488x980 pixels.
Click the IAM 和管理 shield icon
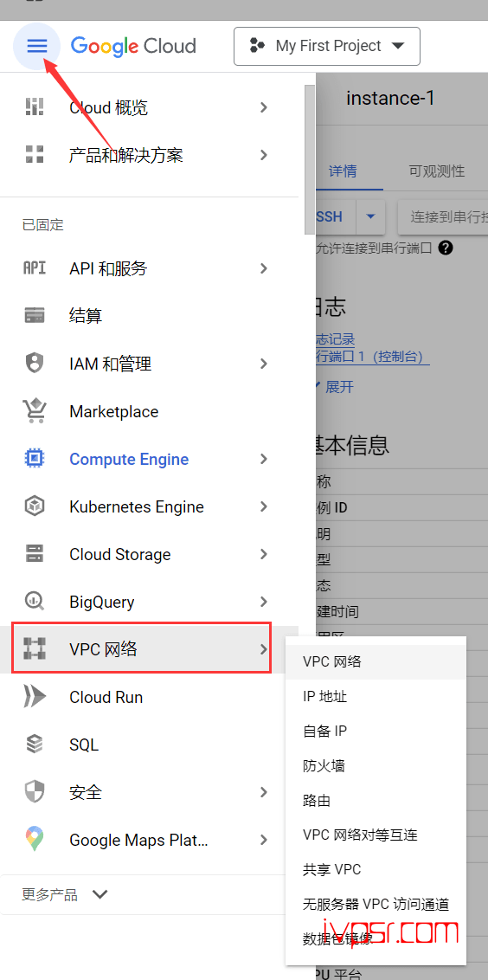[x=35, y=363]
